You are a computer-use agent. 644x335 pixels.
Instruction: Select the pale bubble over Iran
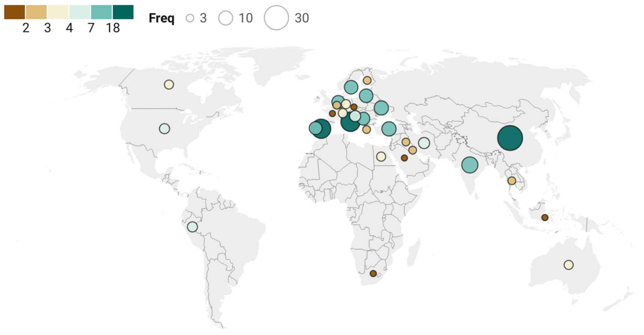424,143
